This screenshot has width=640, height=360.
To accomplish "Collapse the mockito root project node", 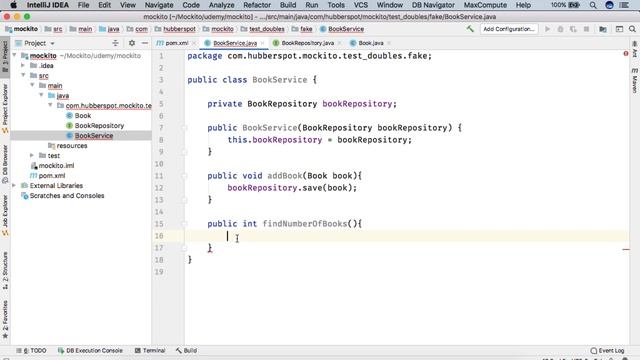I will (15, 55).
